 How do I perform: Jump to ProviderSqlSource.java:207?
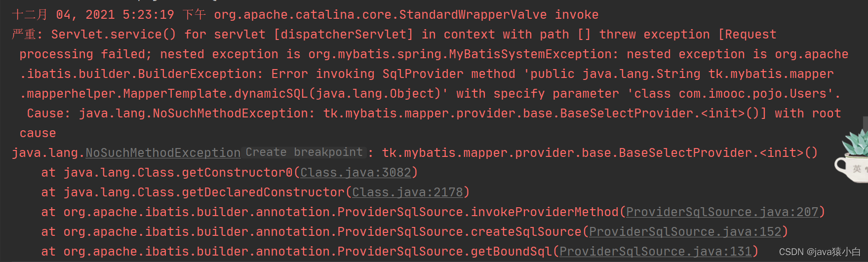point(722,212)
